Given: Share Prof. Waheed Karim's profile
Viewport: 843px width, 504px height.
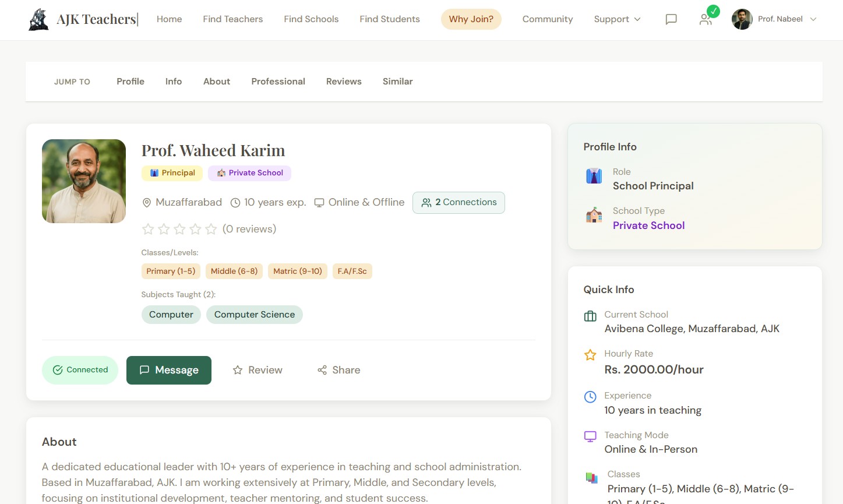Looking at the screenshot, I should 338,370.
